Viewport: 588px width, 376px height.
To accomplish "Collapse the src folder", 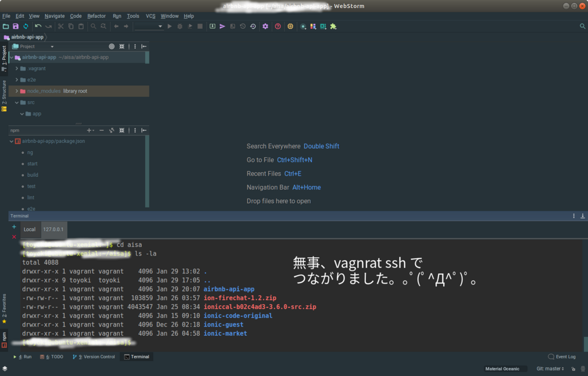I will (17, 102).
